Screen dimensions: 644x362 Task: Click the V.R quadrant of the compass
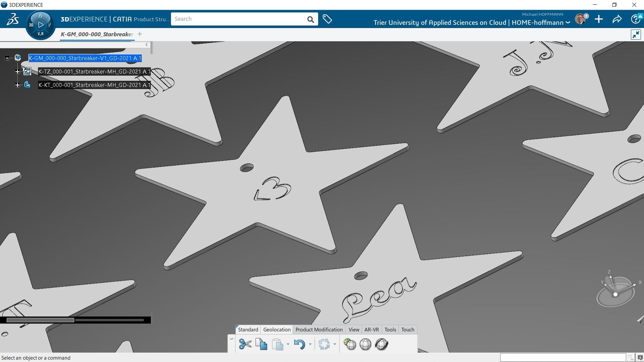click(40, 34)
